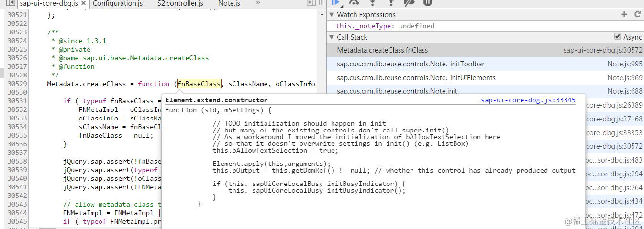Screen dimensions: 644x229
Task: Select the Note._initToolbar stack frame
Action: (x=485, y=64)
